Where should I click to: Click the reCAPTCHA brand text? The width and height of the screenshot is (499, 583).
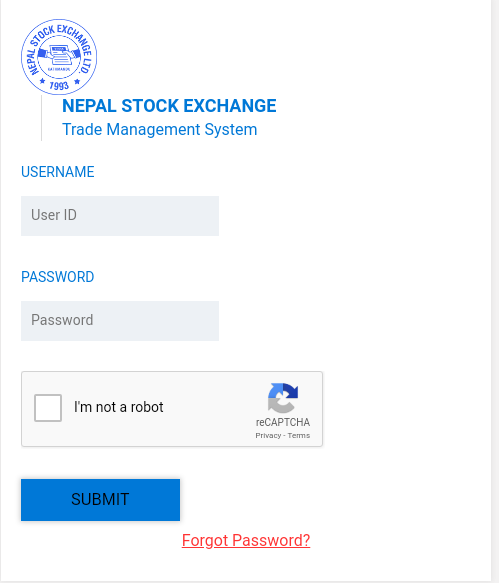coord(283,422)
